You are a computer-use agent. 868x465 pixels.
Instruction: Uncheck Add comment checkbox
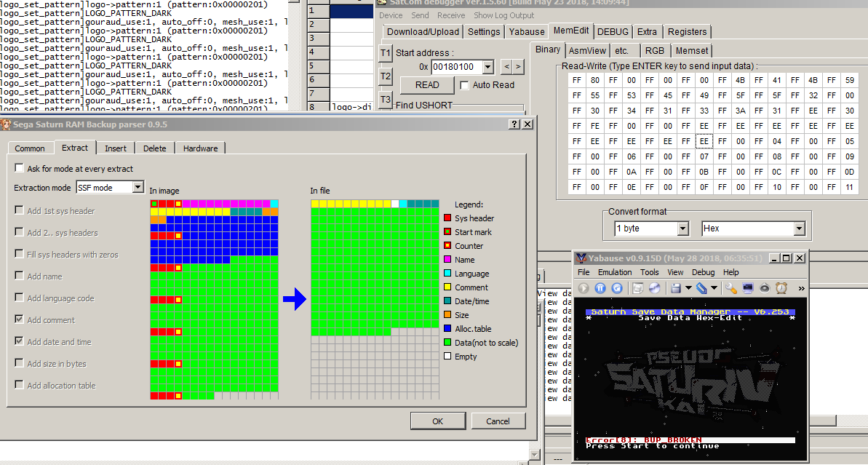20,319
